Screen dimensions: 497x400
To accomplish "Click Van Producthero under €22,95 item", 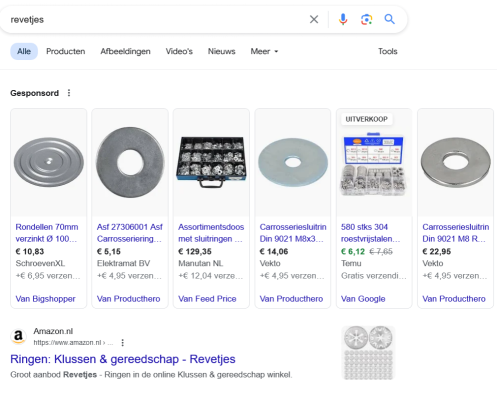I will click(x=454, y=299).
